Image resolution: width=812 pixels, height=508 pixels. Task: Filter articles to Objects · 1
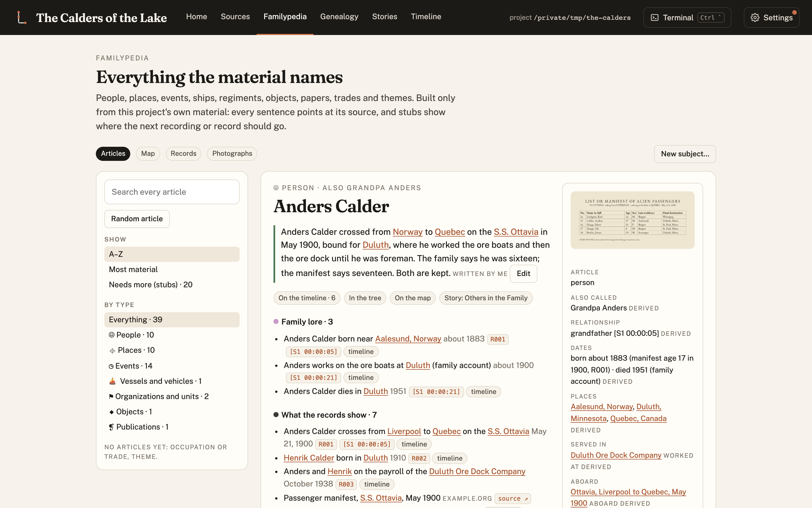coord(172,411)
